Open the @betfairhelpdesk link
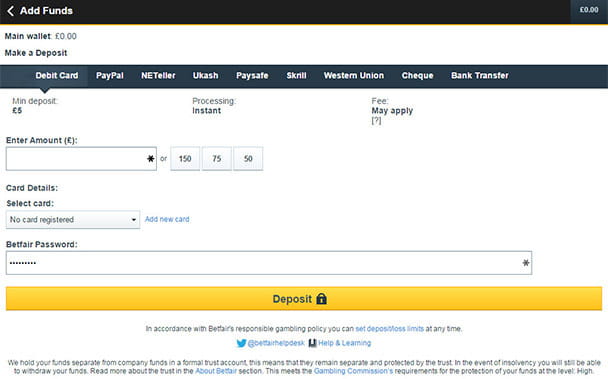Viewport: 608px width, 379px height. point(276,343)
